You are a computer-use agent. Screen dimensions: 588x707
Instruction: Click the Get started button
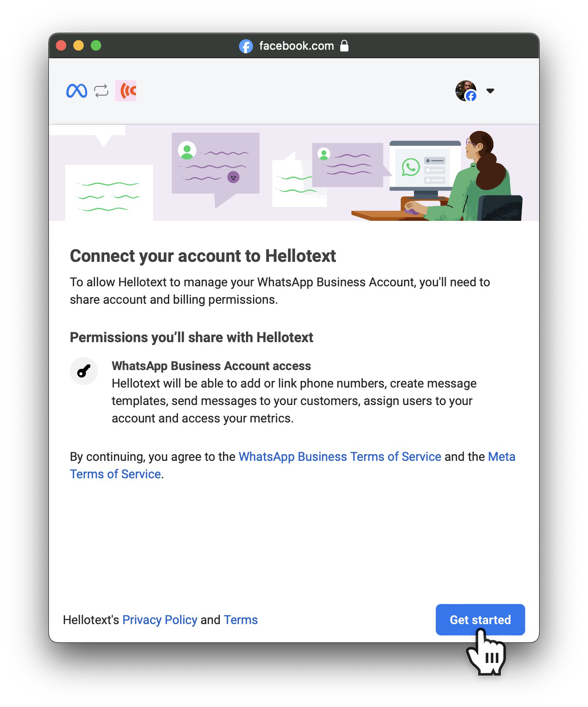tap(480, 620)
